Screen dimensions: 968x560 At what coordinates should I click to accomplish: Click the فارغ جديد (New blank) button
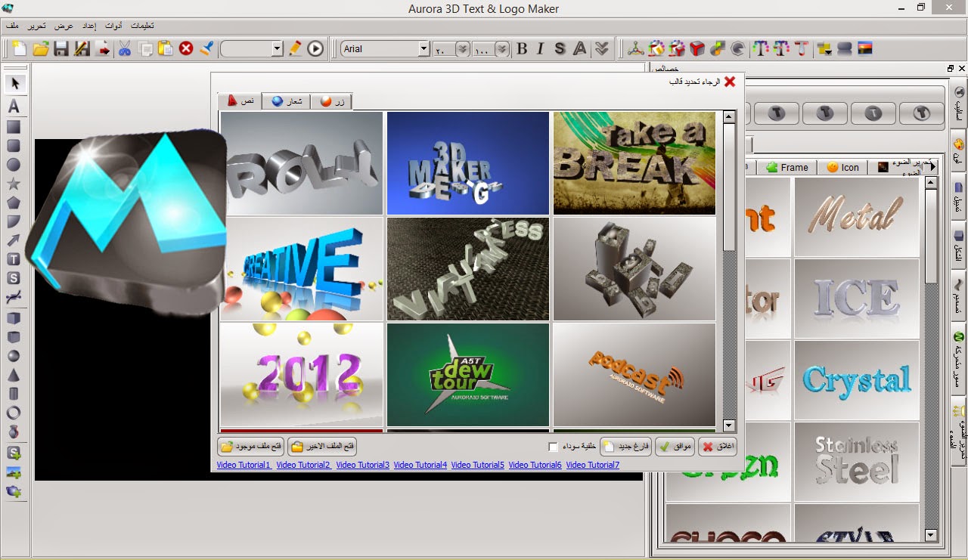tap(626, 447)
